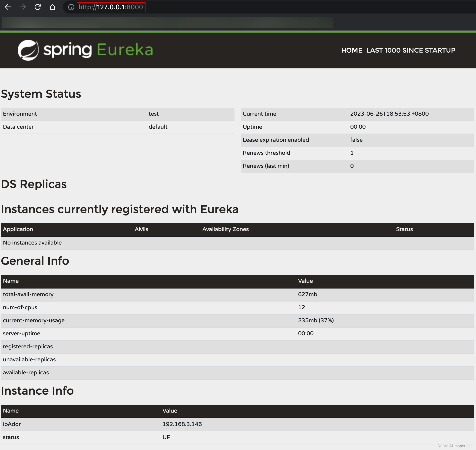Click the UP status value
The image size is (476, 450).
click(166, 437)
